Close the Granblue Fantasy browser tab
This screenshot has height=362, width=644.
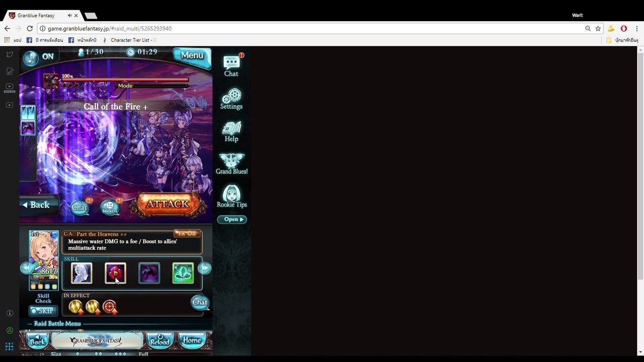[x=76, y=16]
